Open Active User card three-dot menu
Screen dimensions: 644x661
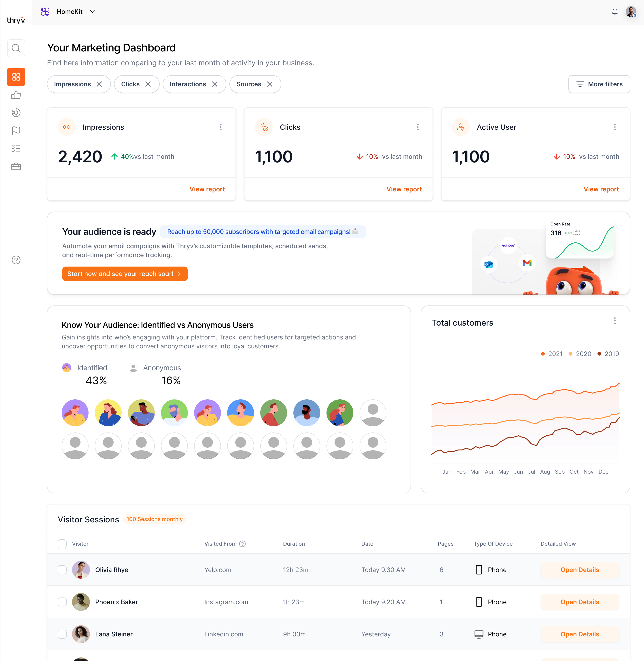coord(614,127)
